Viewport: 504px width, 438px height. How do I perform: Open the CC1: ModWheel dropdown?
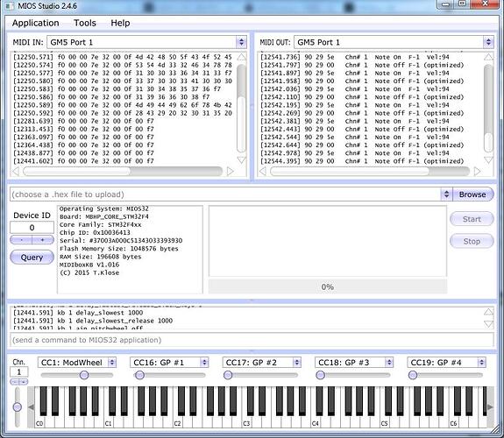point(112,363)
